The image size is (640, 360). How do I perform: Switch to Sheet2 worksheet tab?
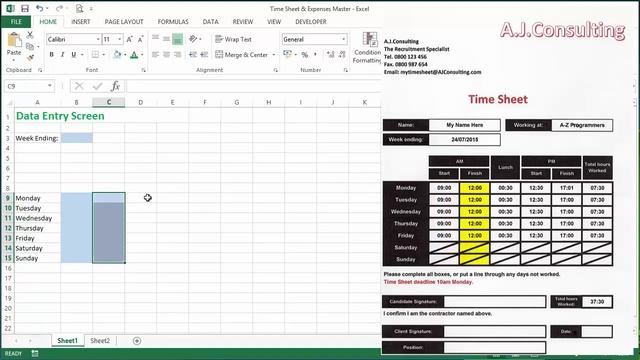(100, 340)
